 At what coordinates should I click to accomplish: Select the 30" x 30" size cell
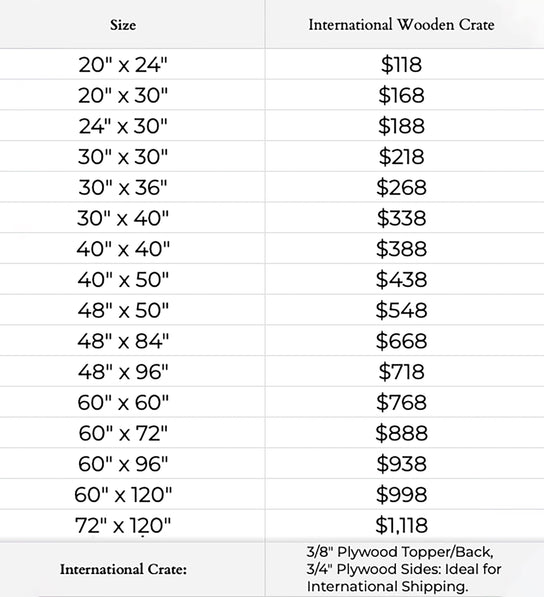tap(123, 157)
